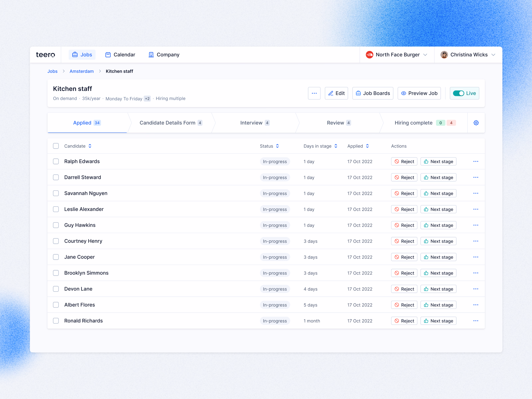
Task: Show the +2 extra schedule days badge
Action: (147, 99)
